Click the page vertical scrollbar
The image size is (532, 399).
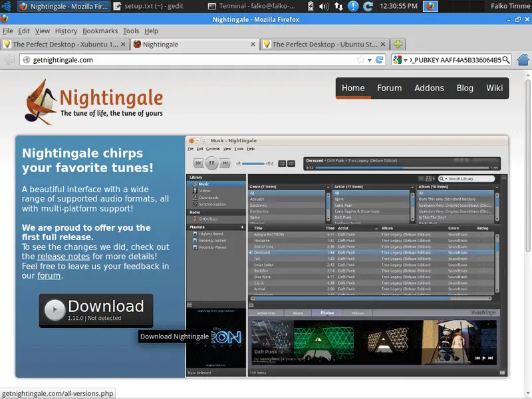[527, 166]
